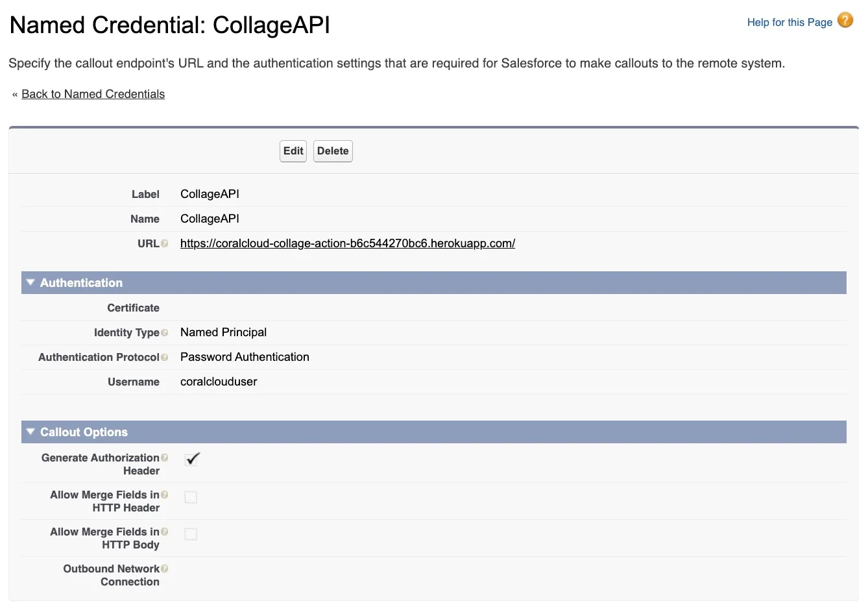
Task: Collapse the Callout Options section triangle
Action: pos(30,432)
